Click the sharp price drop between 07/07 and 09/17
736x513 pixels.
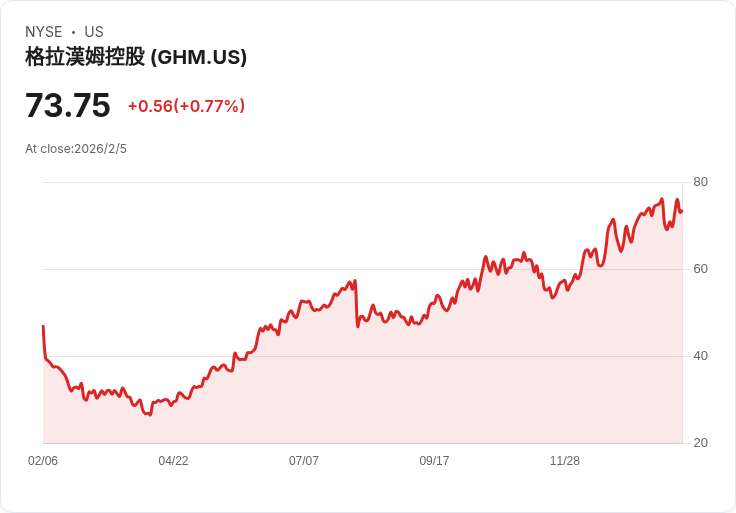coord(356,305)
